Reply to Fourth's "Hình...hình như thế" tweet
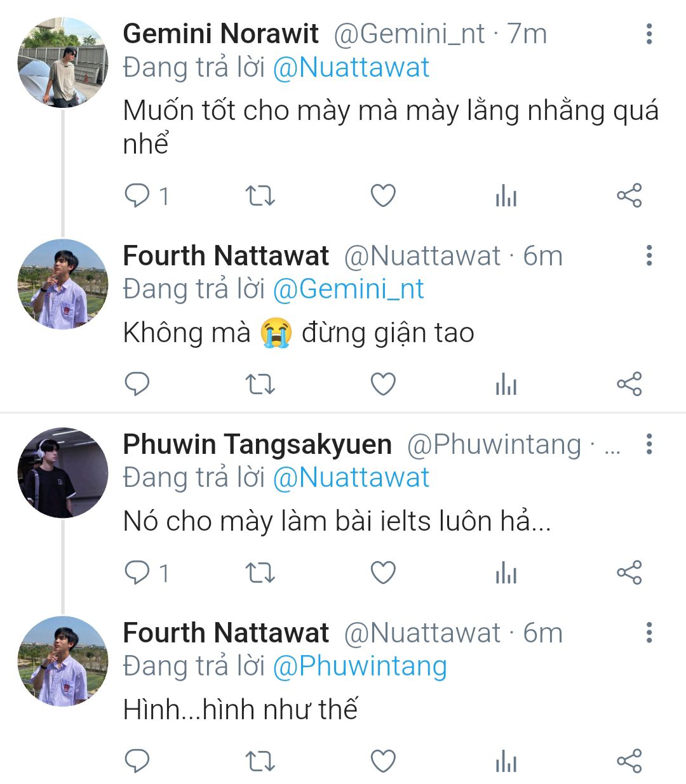 137,761
